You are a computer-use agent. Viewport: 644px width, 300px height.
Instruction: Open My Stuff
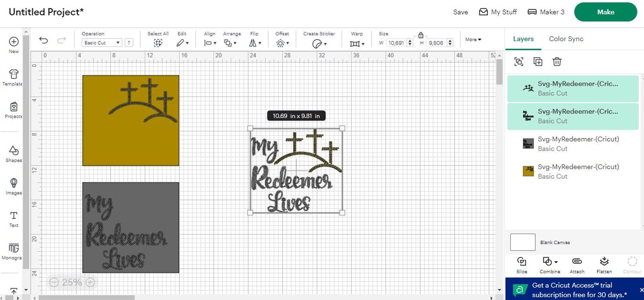(498, 12)
